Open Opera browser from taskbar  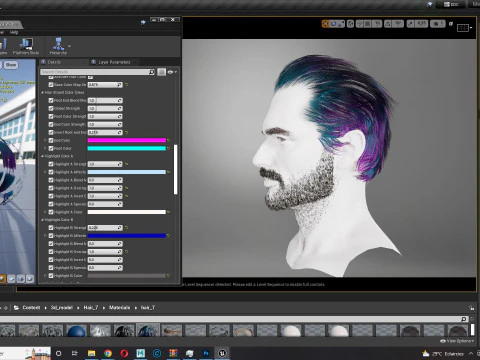click(124, 353)
